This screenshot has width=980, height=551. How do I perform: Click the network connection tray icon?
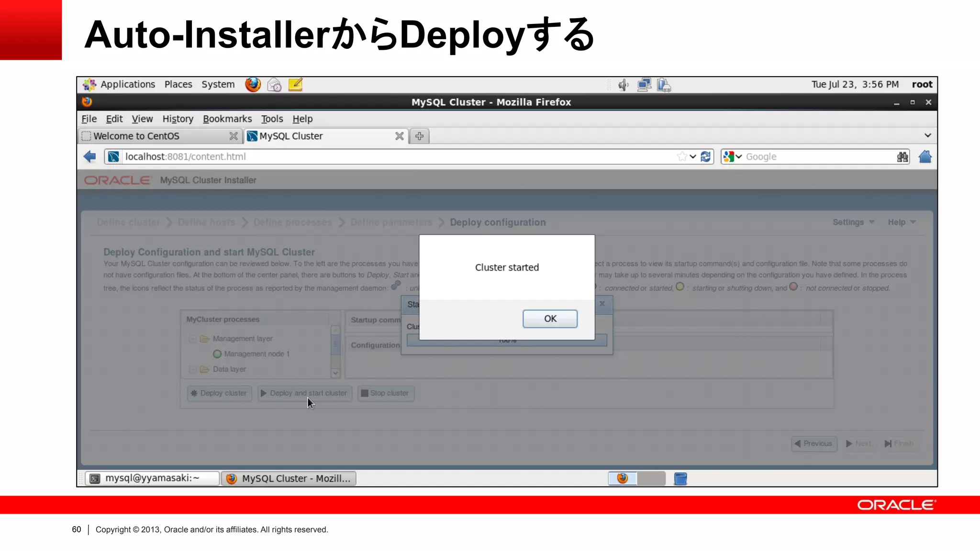click(644, 85)
